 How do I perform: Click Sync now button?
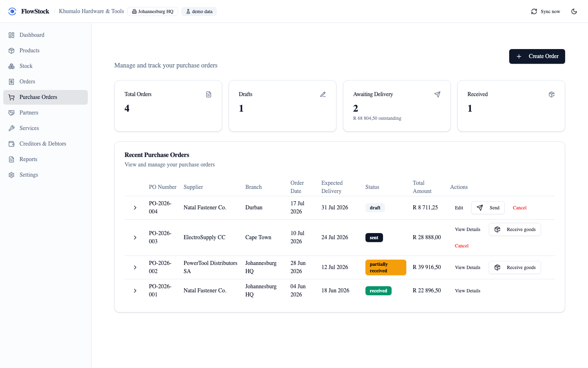point(546,11)
